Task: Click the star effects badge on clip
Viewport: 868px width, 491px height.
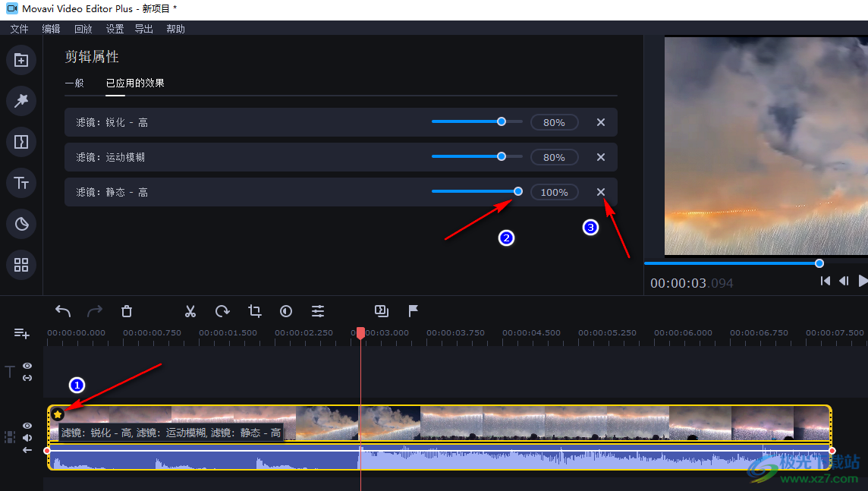Action: click(x=58, y=414)
